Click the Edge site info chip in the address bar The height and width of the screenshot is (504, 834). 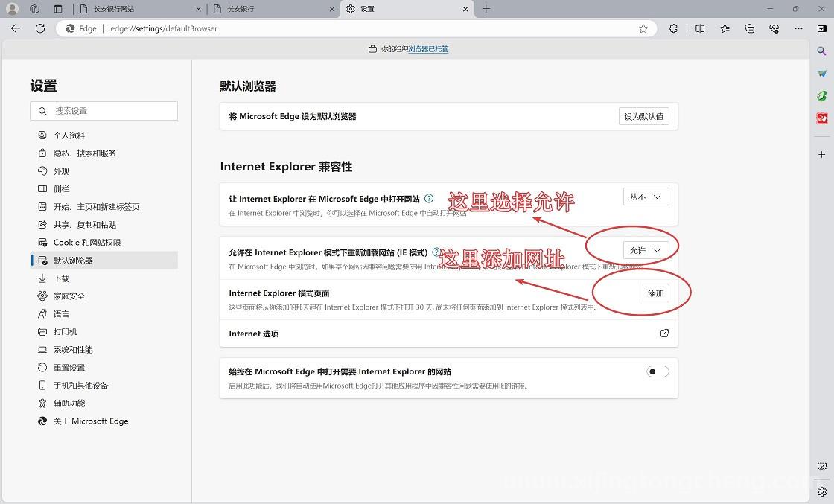[x=81, y=29]
